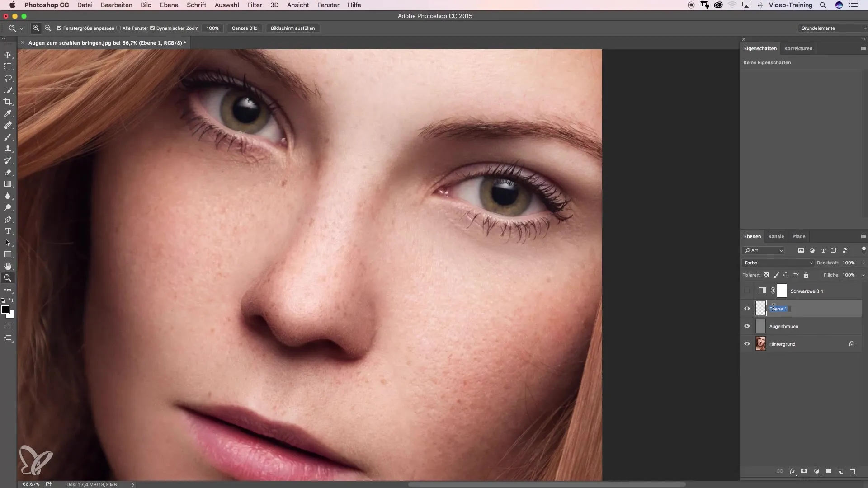Add a layer mask
The width and height of the screenshot is (868, 488).
tap(804, 471)
